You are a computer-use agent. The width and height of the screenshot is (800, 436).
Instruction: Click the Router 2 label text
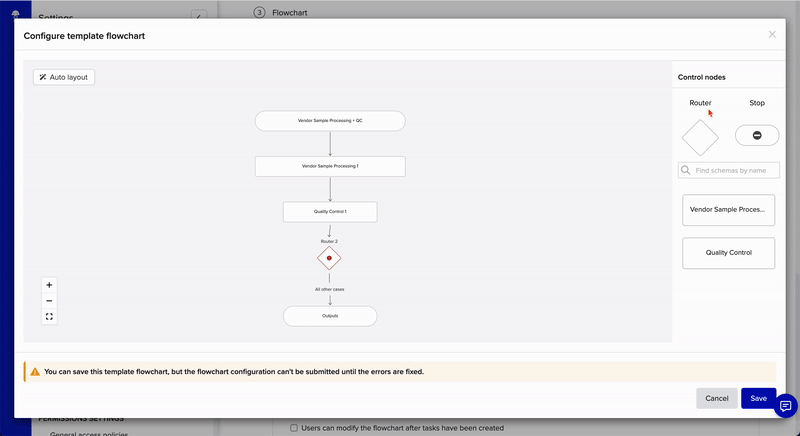pos(329,241)
